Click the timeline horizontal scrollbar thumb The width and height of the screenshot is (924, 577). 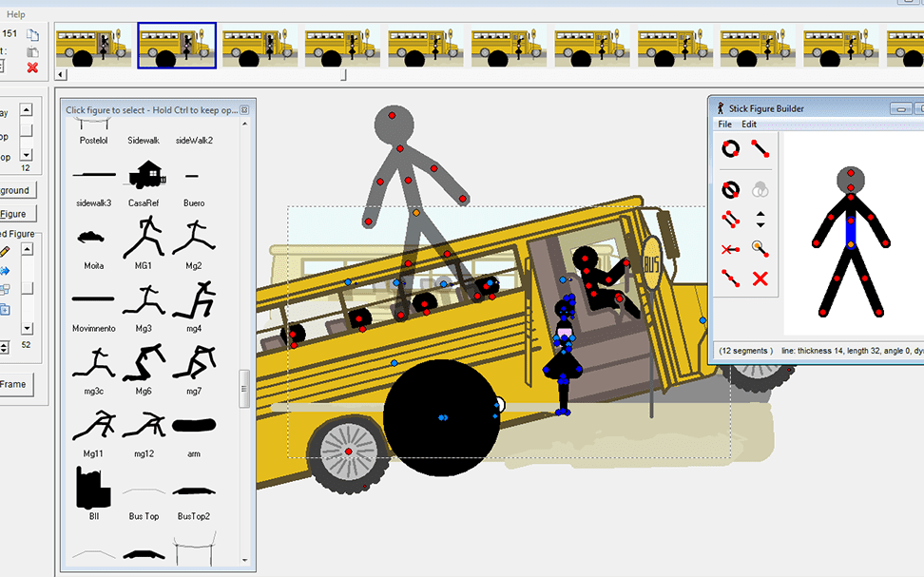point(343,74)
